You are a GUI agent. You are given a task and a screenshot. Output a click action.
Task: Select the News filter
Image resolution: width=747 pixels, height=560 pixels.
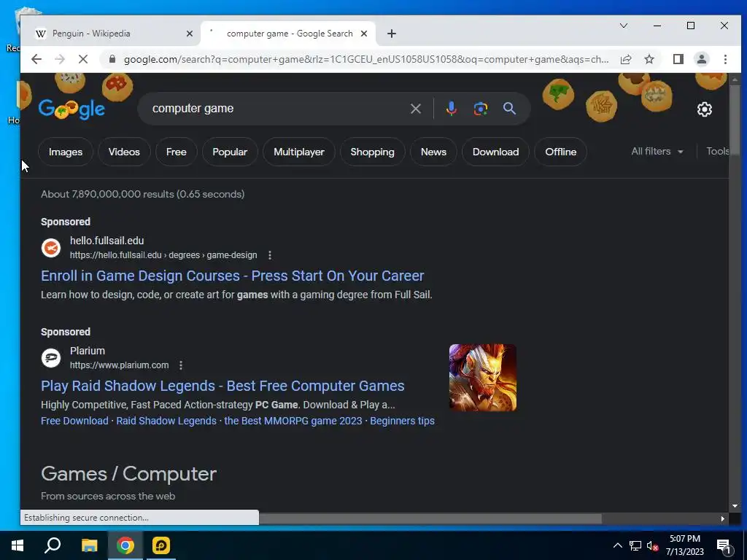[433, 152]
